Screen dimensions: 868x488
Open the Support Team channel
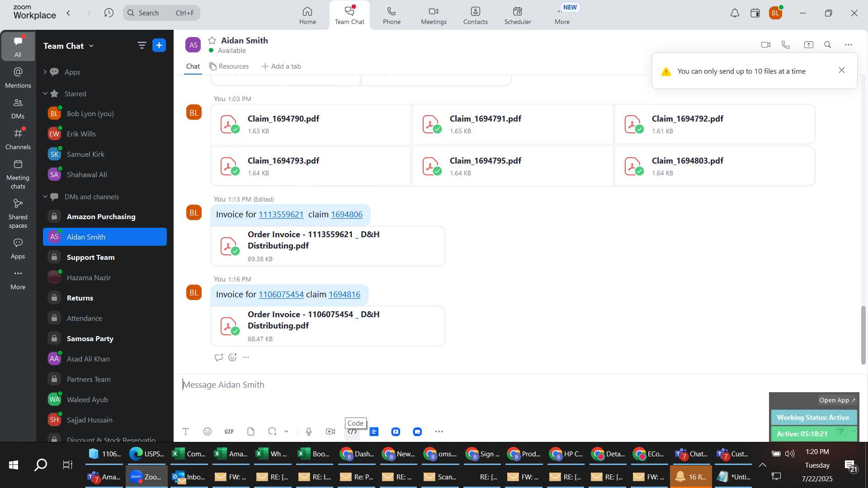(105, 257)
